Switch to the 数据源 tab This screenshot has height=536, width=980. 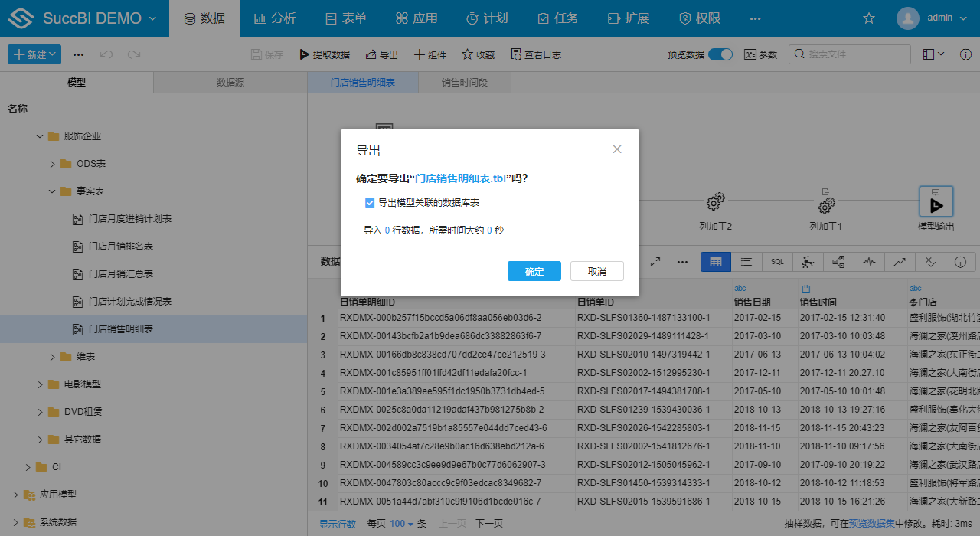229,82
